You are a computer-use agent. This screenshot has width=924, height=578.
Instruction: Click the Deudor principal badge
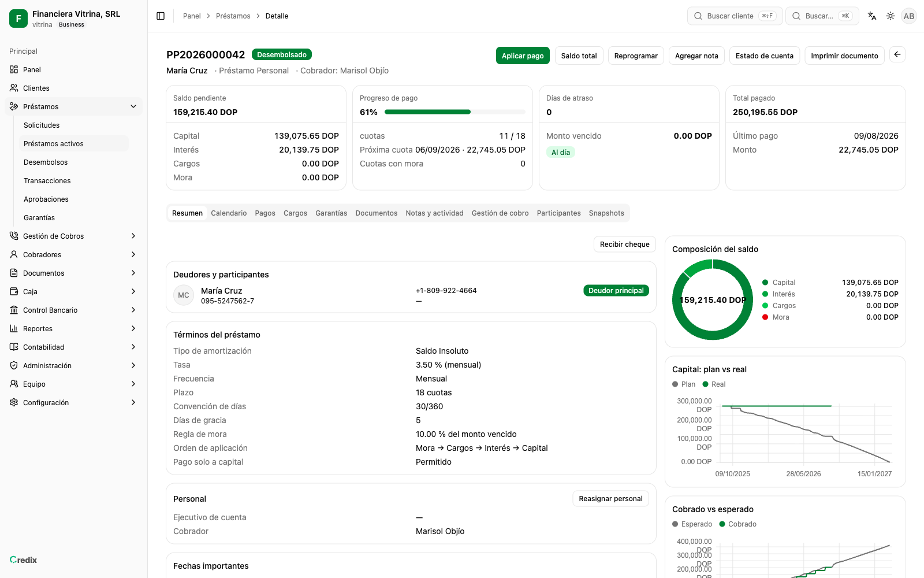tap(616, 291)
